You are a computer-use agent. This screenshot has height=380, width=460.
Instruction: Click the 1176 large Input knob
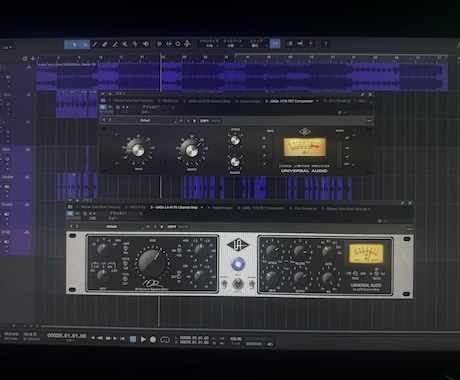click(x=137, y=150)
